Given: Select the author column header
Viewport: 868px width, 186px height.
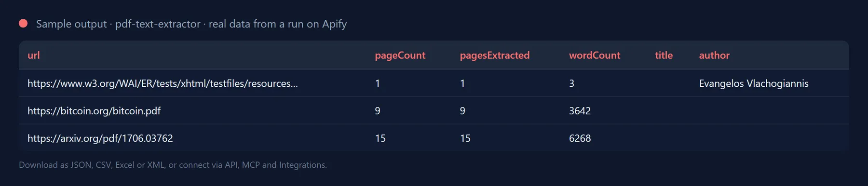Looking at the screenshot, I should pyautogui.click(x=714, y=55).
